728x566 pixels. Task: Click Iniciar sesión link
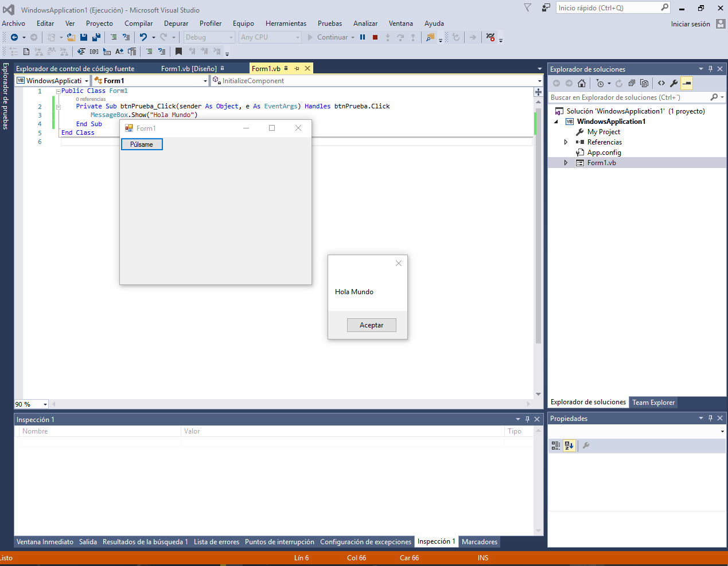(x=691, y=24)
